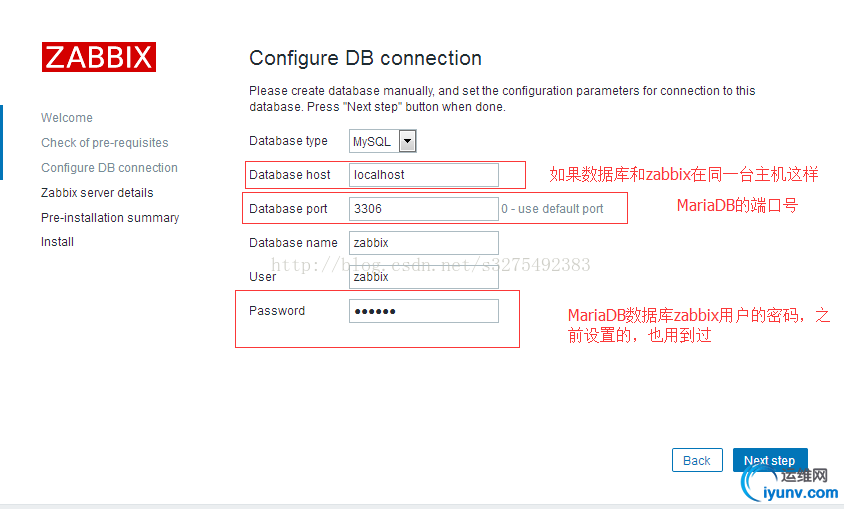This screenshot has width=844, height=509.
Task: Click the Database type label
Action: [x=288, y=141]
